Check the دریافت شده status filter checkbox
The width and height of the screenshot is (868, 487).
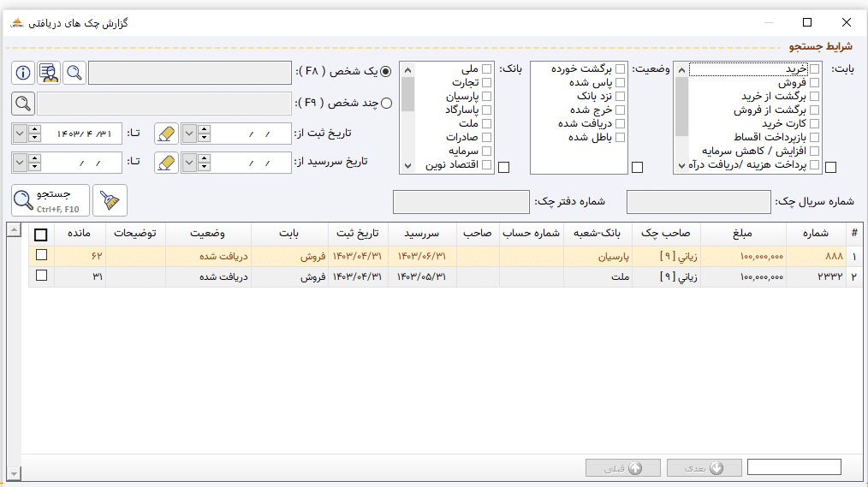pyautogui.click(x=620, y=123)
